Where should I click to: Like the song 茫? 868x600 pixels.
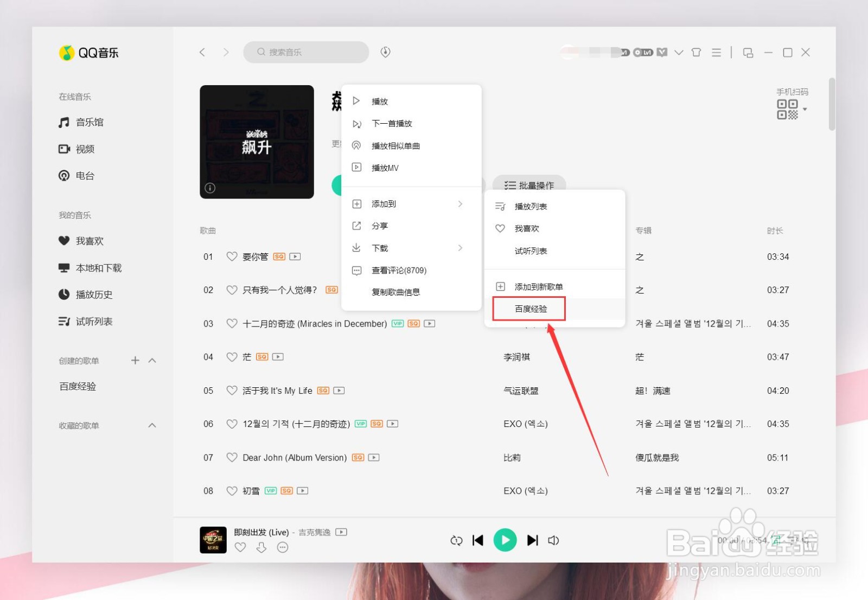(x=232, y=357)
